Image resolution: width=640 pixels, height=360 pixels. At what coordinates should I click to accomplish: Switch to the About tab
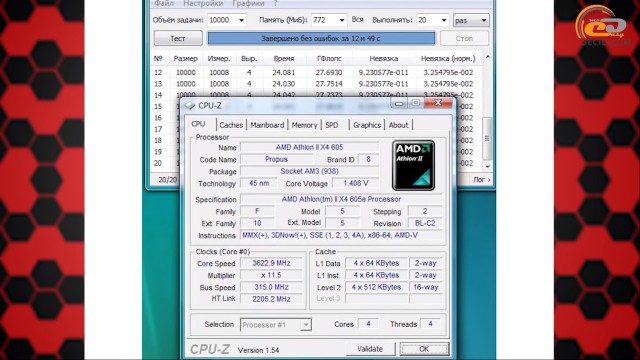click(x=398, y=125)
